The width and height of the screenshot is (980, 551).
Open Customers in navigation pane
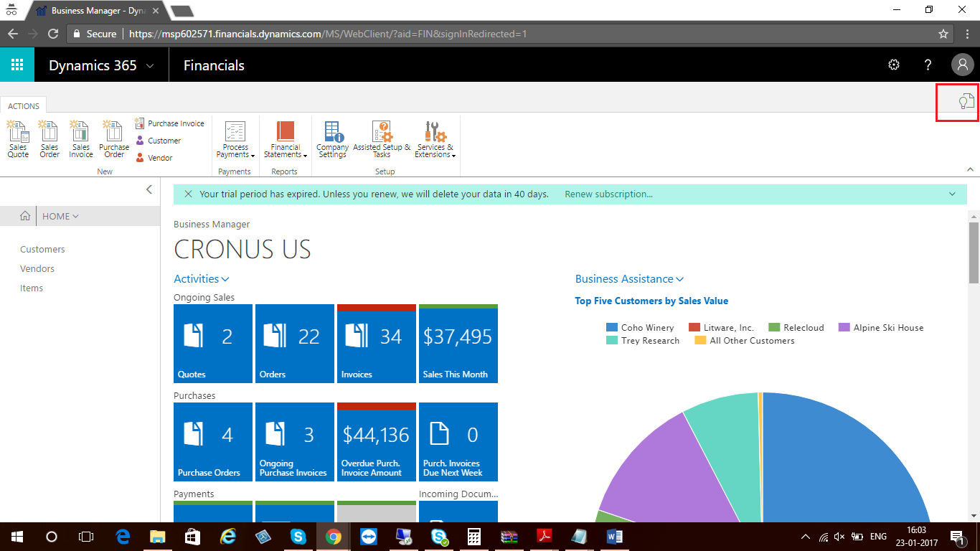click(x=42, y=249)
